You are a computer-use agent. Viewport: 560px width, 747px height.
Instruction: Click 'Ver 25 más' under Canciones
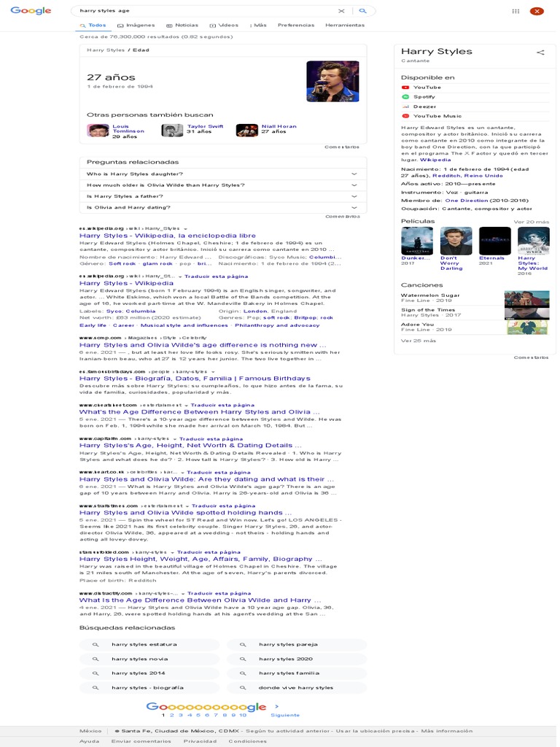(419, 341)
